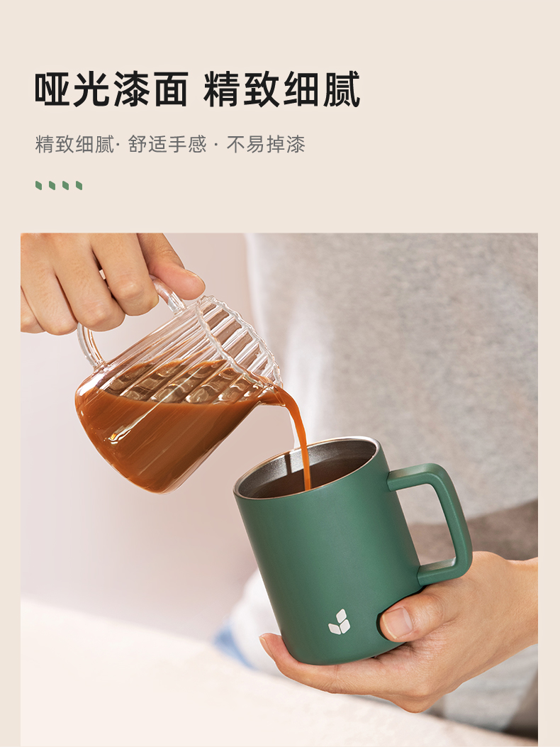Select the second green leaf decoration mark
This screenshot has height=747, width=560.
[52, 185]
